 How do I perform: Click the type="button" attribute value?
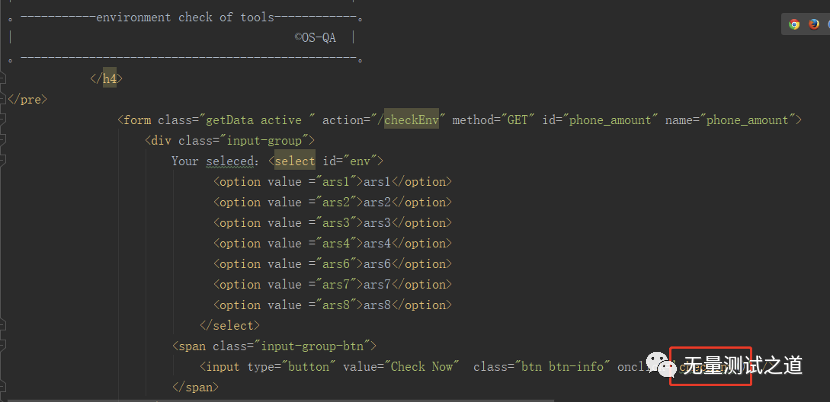pos(309,367)
